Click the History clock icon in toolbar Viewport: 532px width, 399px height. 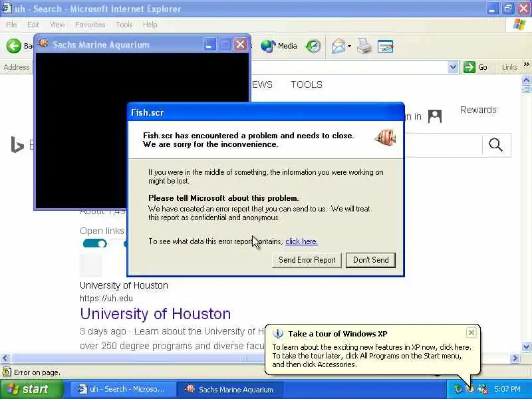[x=313, y=46]
